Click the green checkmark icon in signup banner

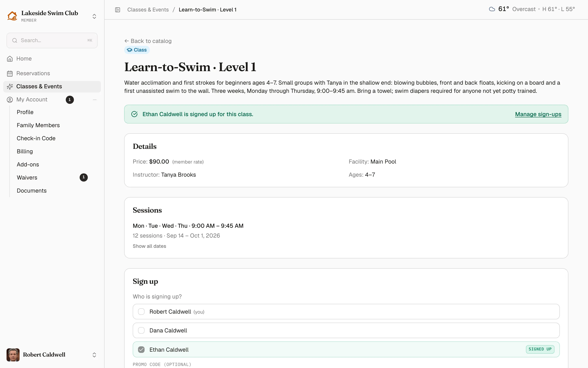pyautogui.click(x=134, y=114)
